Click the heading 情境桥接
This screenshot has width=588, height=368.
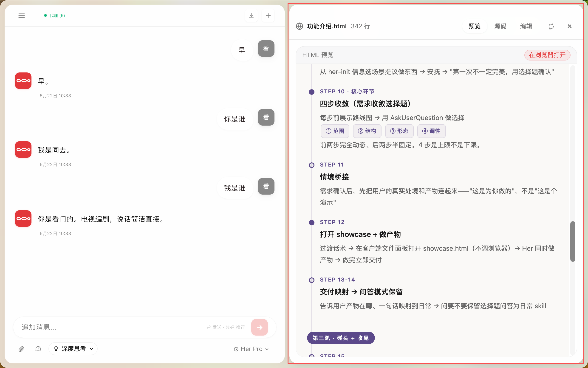[x=334, y=177]
